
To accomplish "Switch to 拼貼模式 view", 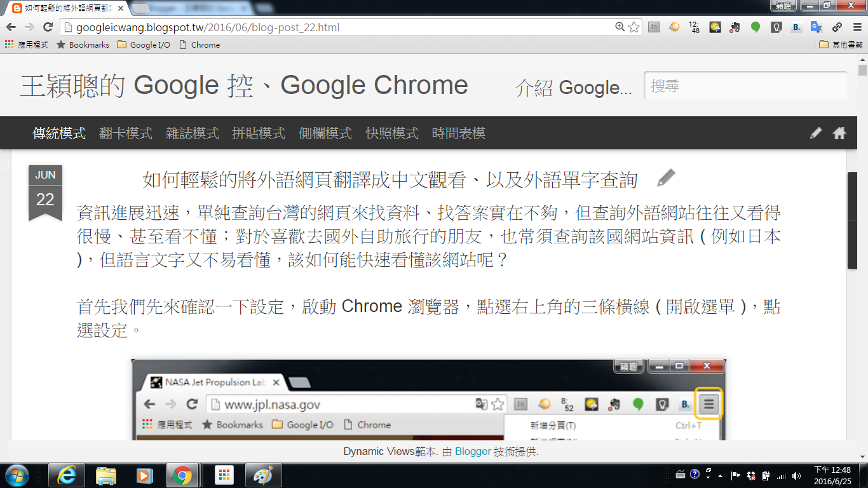I will [259, 133].
